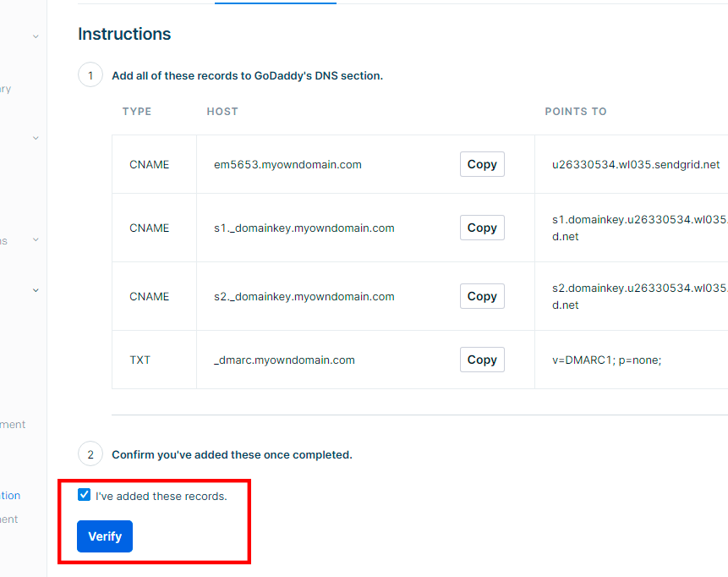Select the s1._domainkey.myowndomain.com host text

tap(304, 228)
